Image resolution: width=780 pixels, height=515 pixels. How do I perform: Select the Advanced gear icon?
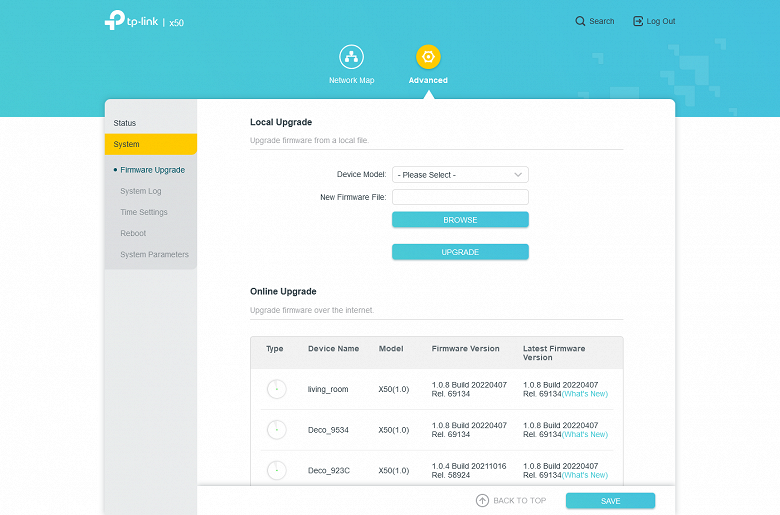pyautogui.click(x=428, y=57)
